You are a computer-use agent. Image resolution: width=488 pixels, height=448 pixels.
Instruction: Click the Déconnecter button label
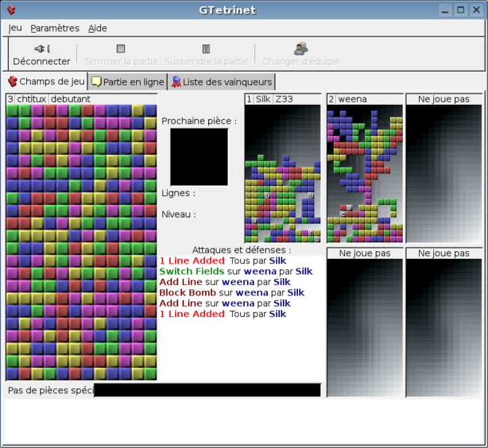[42, 61]
